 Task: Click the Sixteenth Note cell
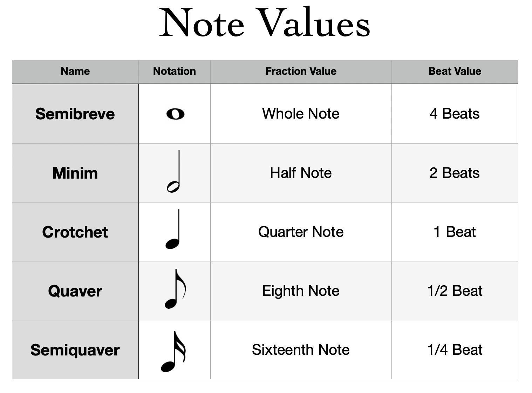click(x=301, y=350)
